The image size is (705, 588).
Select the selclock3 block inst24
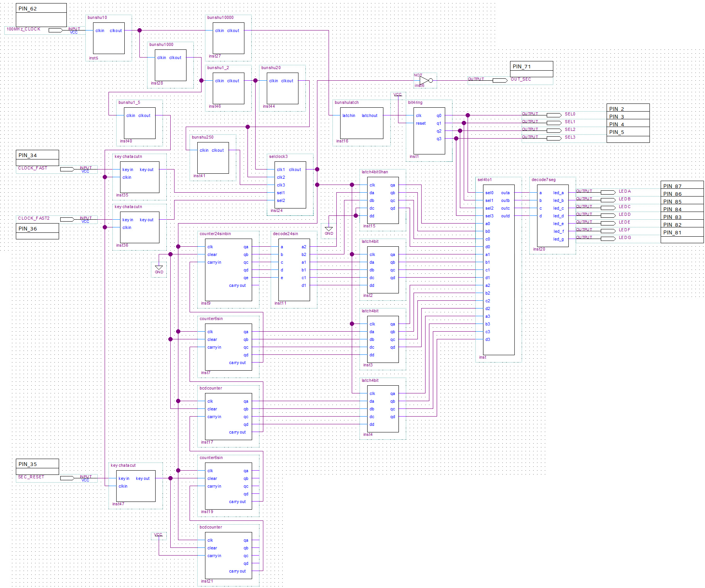point(291,185)
